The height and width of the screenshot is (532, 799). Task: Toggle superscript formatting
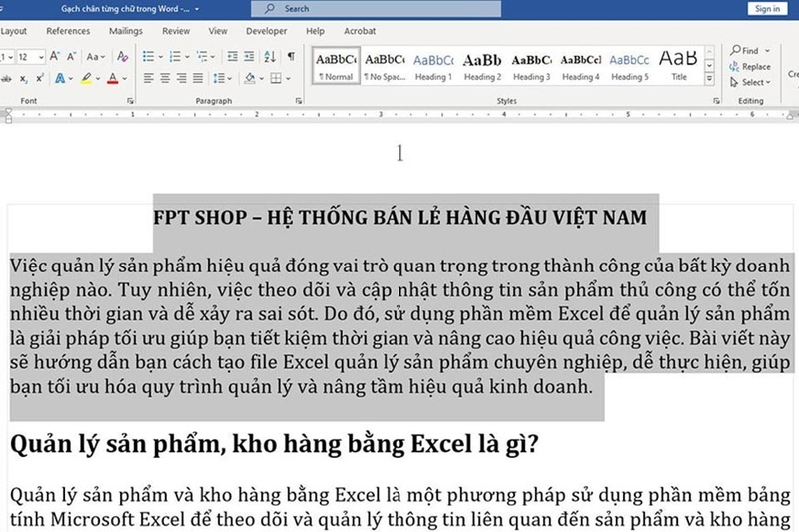click(x=40, y=78)
